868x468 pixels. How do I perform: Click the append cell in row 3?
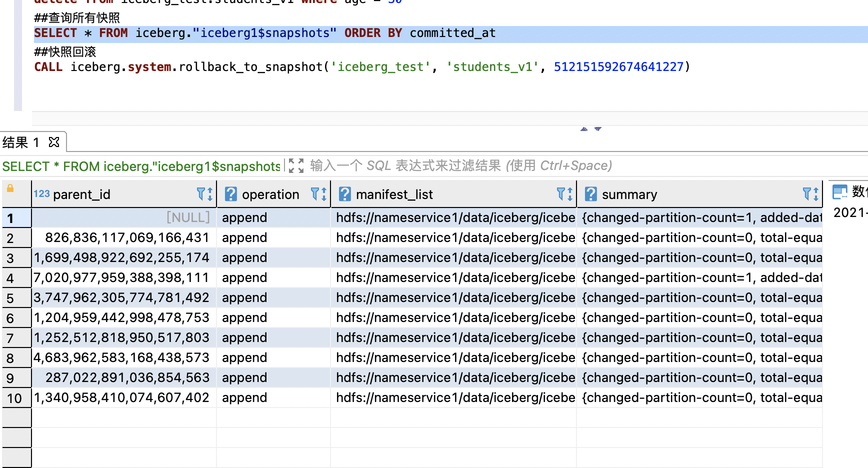[273, 257]
